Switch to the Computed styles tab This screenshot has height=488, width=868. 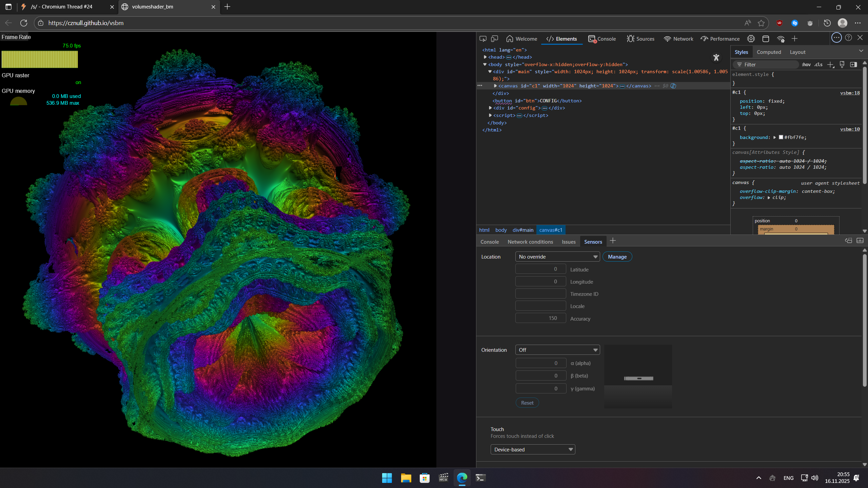pos(769,52)
